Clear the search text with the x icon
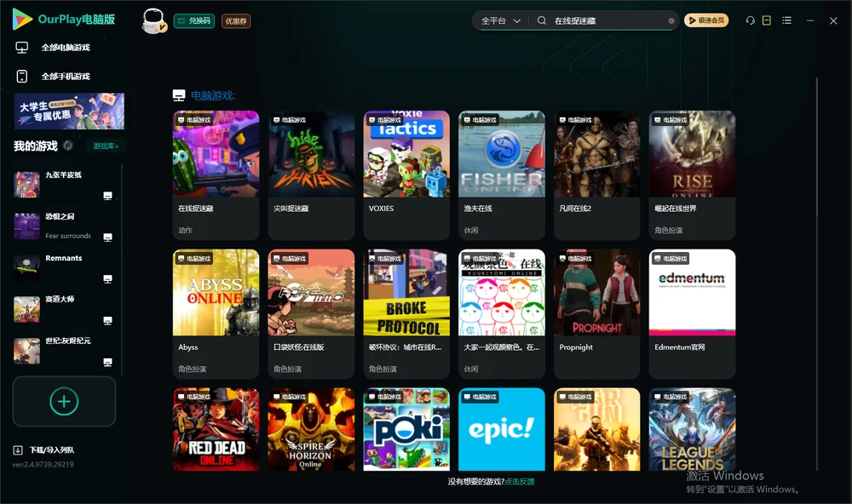The height and width of the screenshot is (504, 852). 671,20
